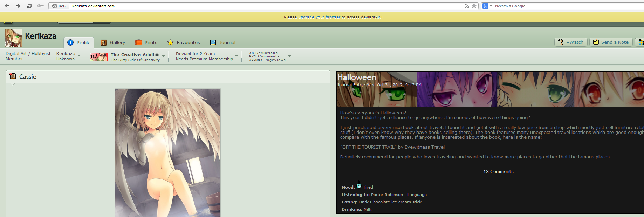Click the yellow notepad Send a Note icon
Image resolution: width=644 pixels, height=217 pixels.
coord(596,42)
